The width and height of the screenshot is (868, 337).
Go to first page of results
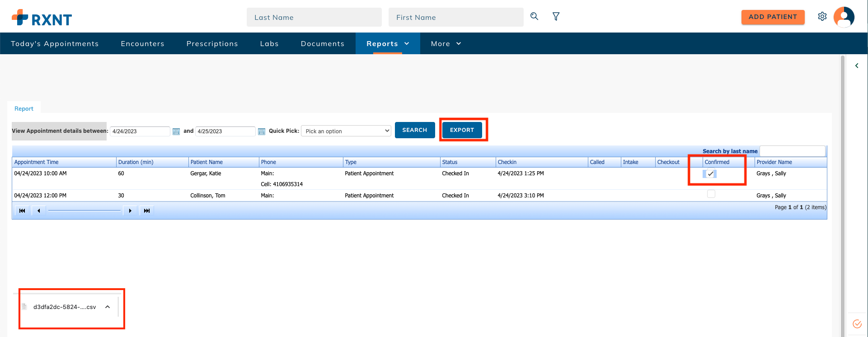(x=22, y=211)
